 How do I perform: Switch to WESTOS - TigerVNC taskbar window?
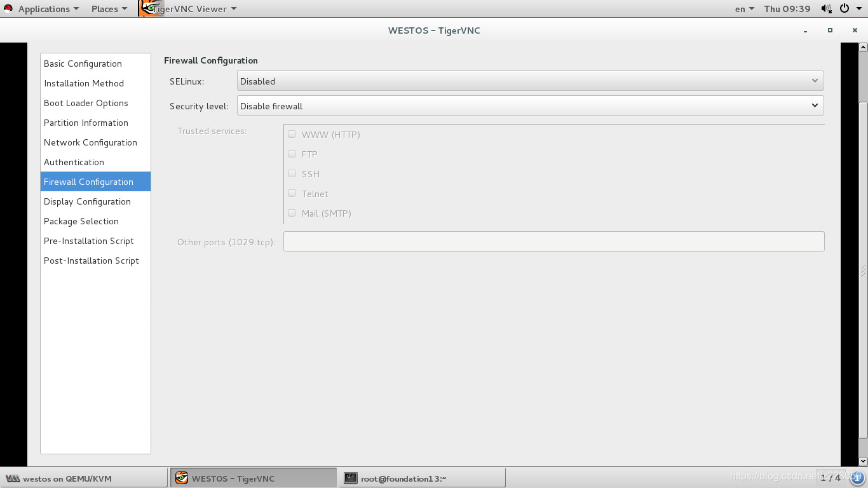253,478
